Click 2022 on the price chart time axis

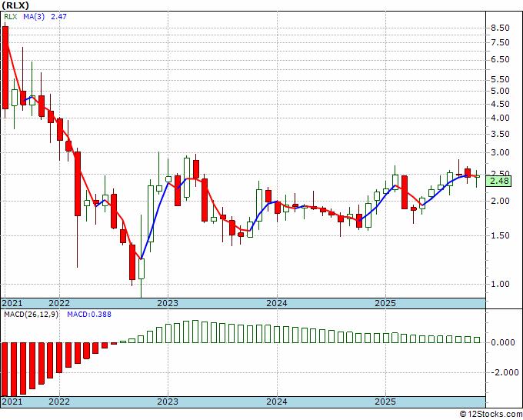coord(59,303)
